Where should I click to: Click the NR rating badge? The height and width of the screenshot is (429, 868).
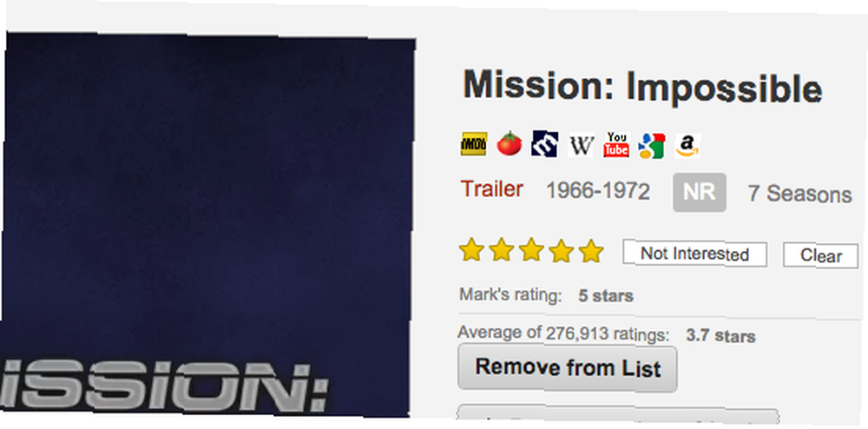coord(699,192)
